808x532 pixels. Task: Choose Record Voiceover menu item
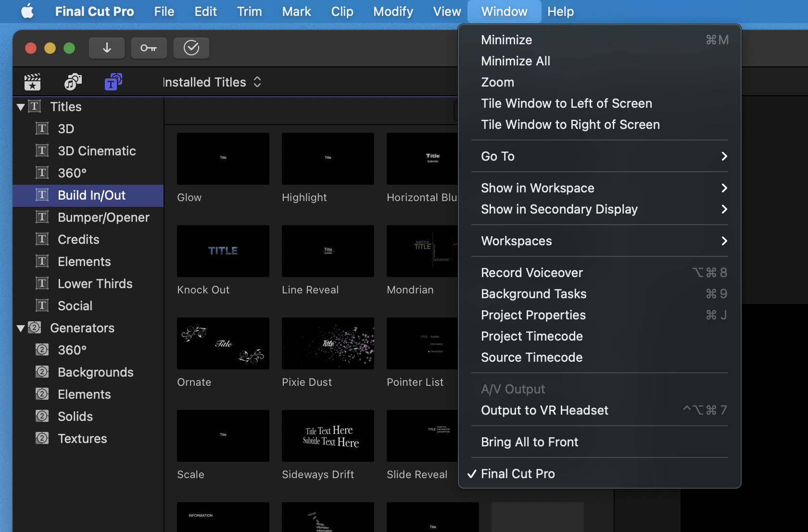(x=600, y=273)
